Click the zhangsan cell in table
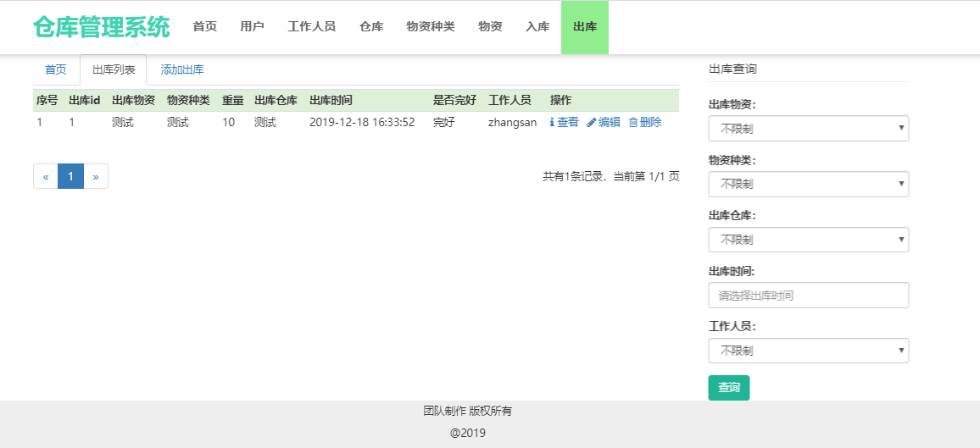This screenshot has height=448, width=980. tap(513, 122)
